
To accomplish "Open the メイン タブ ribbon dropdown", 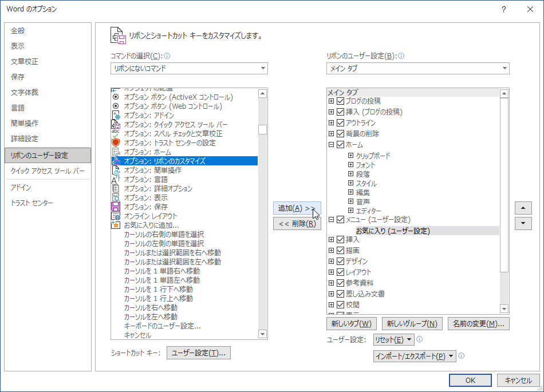I will pos(417,68).
